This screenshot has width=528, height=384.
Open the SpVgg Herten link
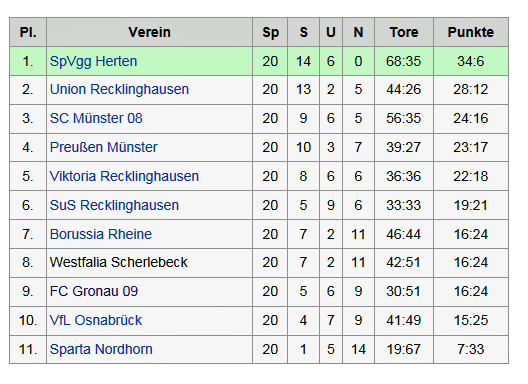(x=93, y=62)
